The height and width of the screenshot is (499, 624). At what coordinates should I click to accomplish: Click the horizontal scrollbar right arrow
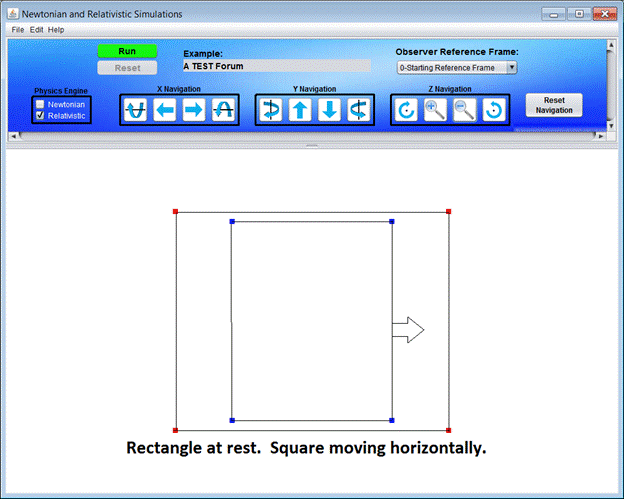coord(601,136)
